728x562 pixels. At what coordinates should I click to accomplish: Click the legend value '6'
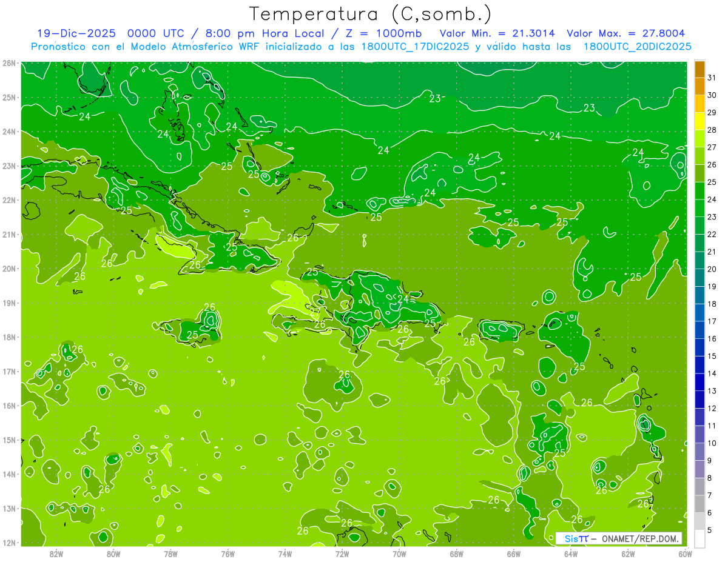tap(710, 513)
